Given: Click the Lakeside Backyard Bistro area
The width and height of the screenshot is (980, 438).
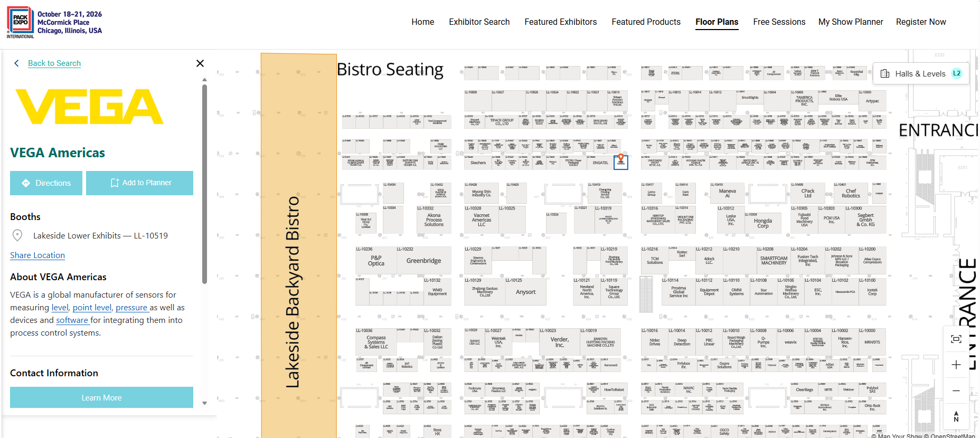Looking at the screenshot, I should click(x=299, y=246).
